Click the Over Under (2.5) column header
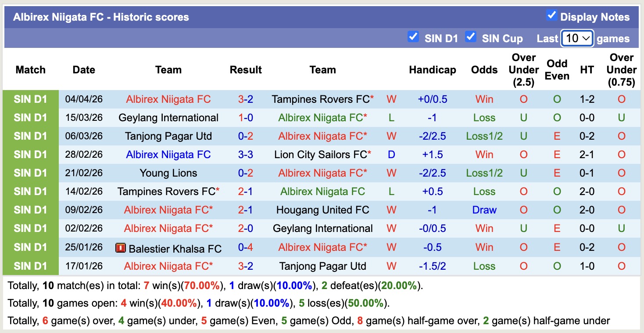This screenshot has height=333, width=644. [x=523, y=70]
